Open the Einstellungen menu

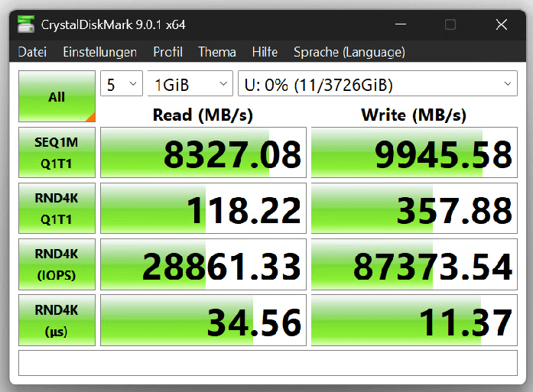pyautogui.click(x=100, y=52)
